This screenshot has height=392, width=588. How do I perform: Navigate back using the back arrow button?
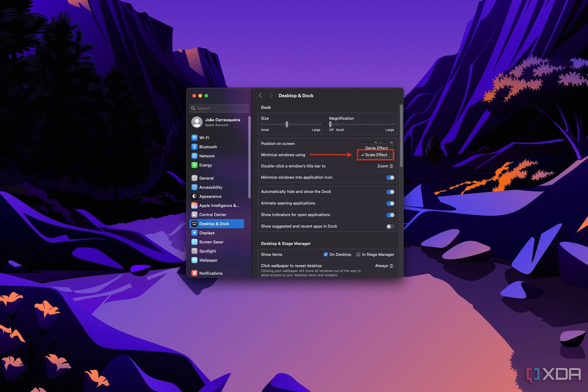[x=261, y=95]
